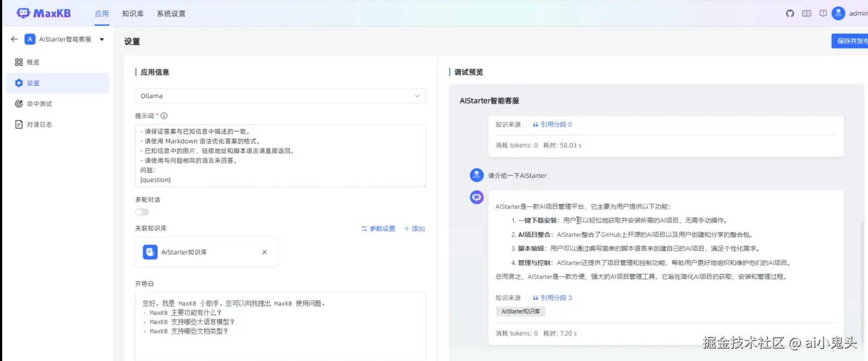Image resolution: width=868 pixels, height=361 pixels.
Task: Click the 应用信息 heading
Action: tap(155, 72)
